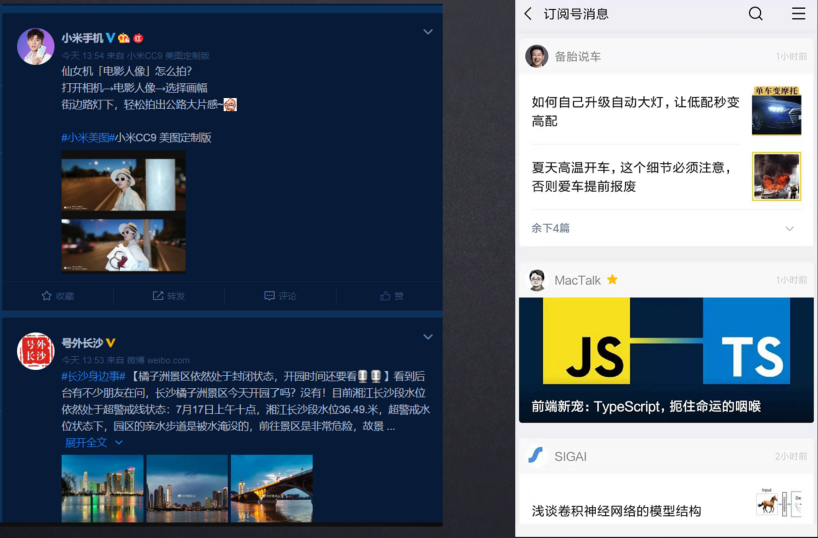Open SIGAI article horse diagram thumbnail

tap(778, 503)
